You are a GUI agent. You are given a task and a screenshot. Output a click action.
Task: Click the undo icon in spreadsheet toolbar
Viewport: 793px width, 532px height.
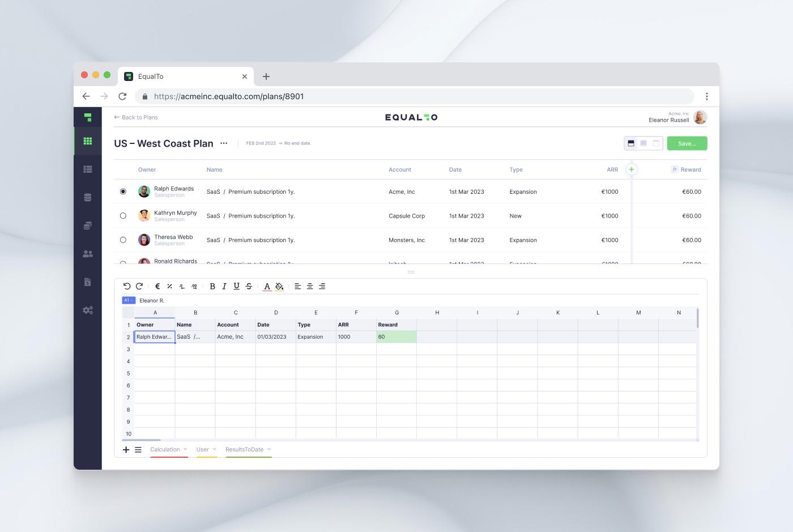coord(127,286)
